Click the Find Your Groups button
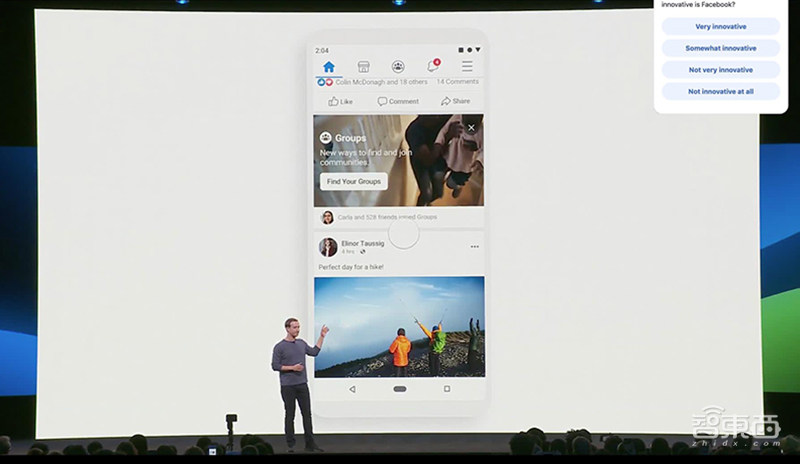800x464 pixels. (353, 181)
